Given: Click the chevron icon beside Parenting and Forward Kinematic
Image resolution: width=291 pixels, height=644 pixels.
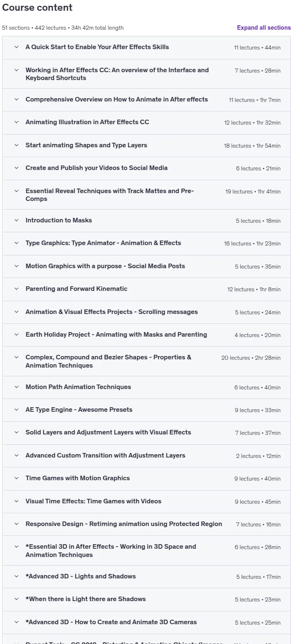Looking at the screenshot, I should (17, 289).
